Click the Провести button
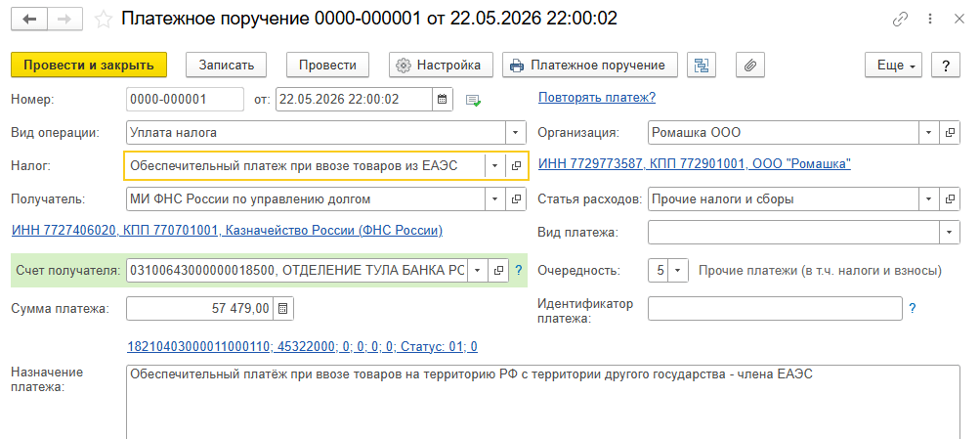 pos(327,66)
